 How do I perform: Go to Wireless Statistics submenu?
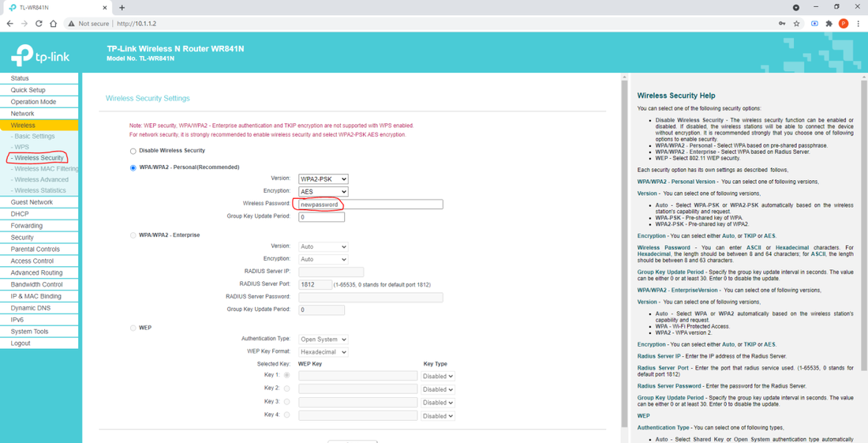tap(38, 190)
